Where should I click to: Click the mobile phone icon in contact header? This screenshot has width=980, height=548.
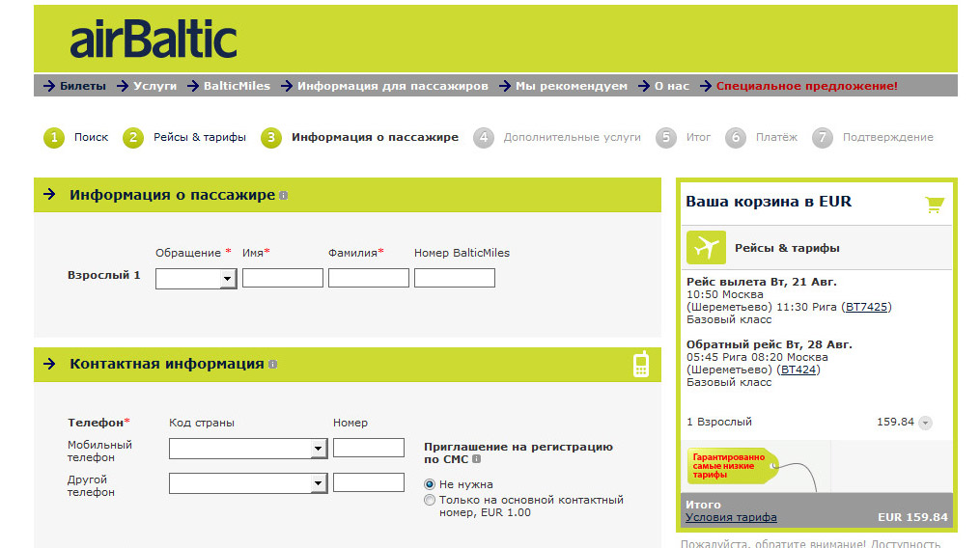click(x=641, y=364)
